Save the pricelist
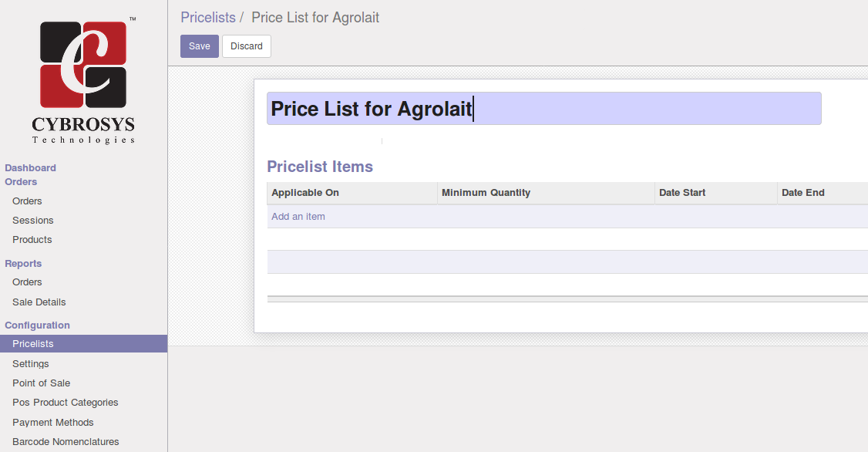The width and height of the screenshot is (868, 452). pos(200,46)
